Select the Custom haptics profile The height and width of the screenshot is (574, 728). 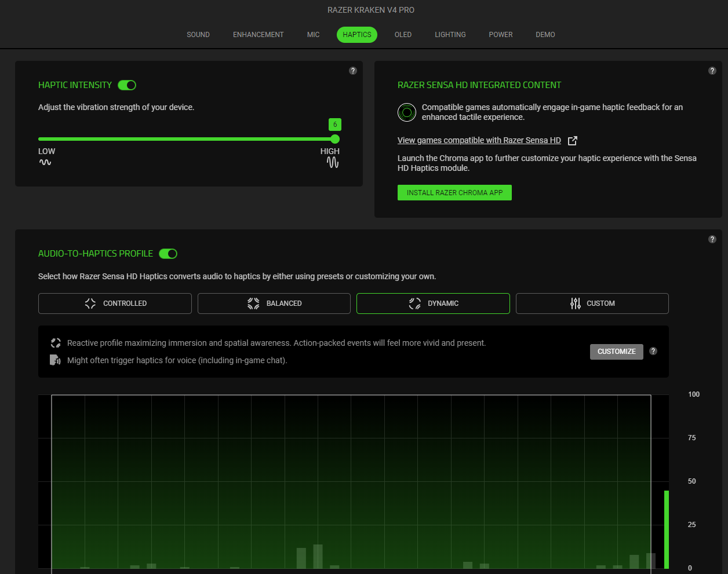tap(592, 304)
